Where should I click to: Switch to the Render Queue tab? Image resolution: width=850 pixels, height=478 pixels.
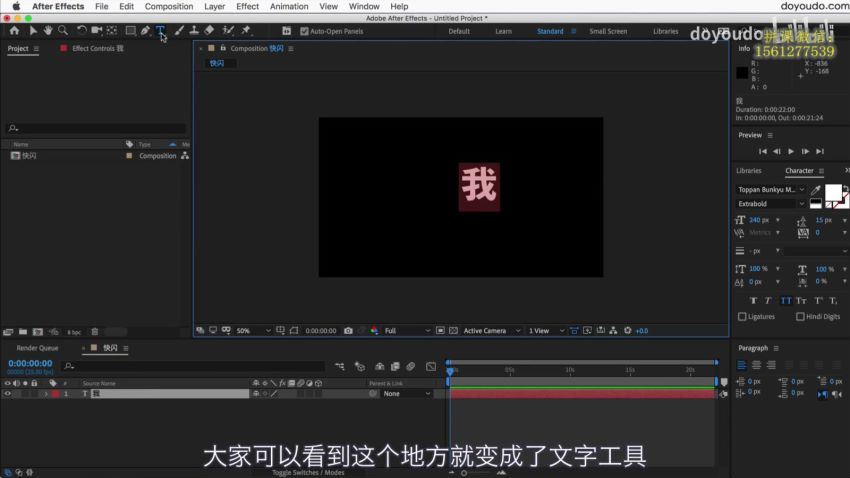point(37,348)
